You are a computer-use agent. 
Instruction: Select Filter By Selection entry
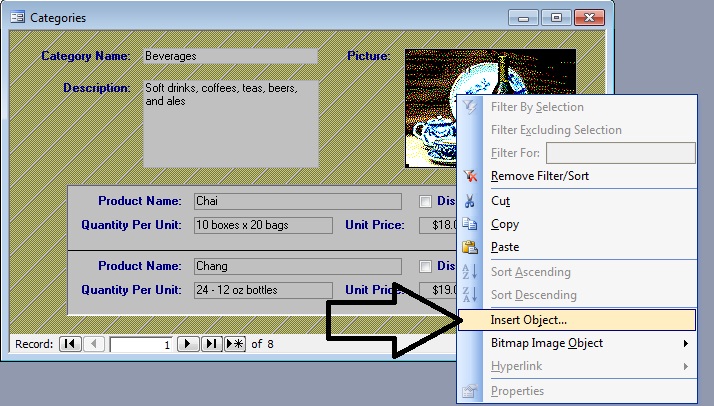[577, 107]
